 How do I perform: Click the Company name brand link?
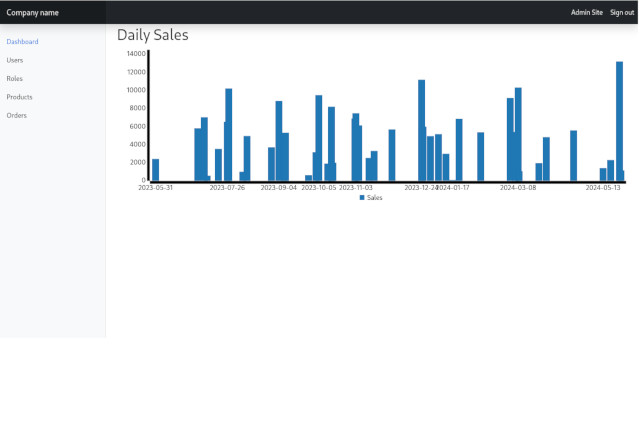(x=33, y=12)
